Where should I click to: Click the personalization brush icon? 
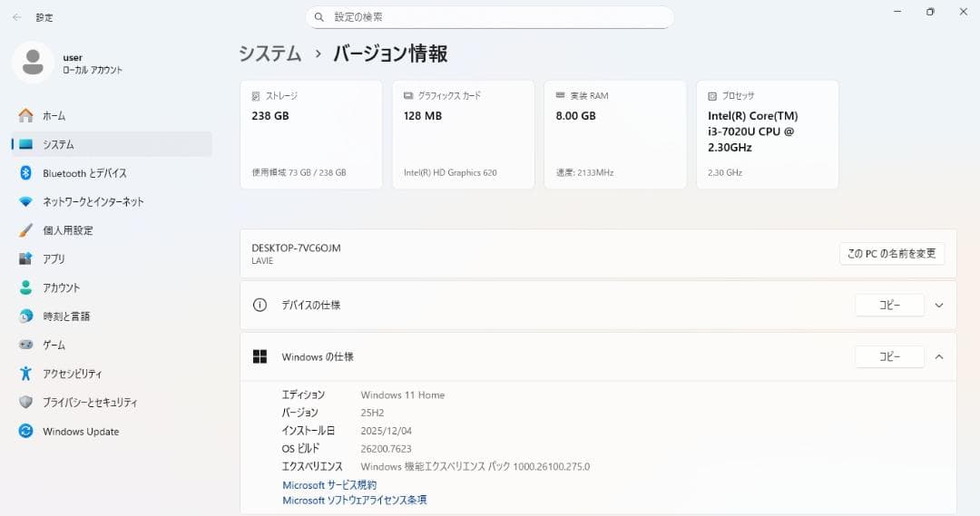(25, 230)
